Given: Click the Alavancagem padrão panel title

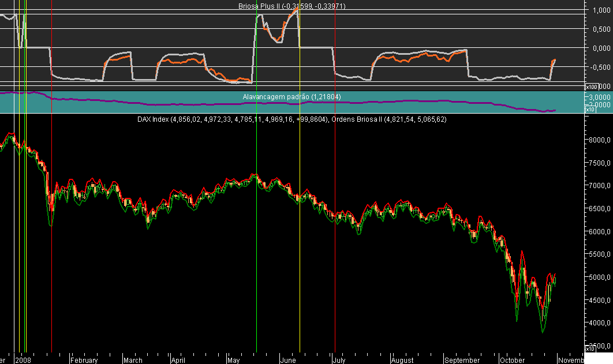Looking at the screenshot, I should [291, 96].
